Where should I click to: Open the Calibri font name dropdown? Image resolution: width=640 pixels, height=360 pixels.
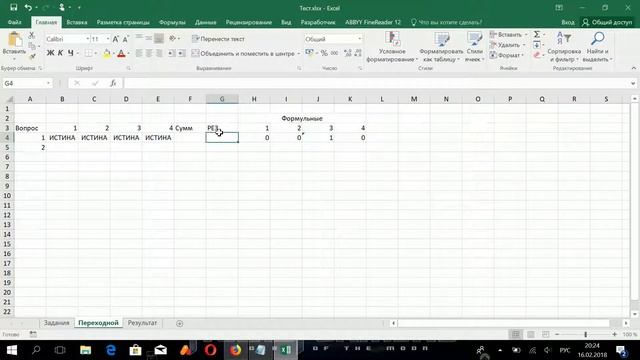pyautogui.click(x=87, y=39)
